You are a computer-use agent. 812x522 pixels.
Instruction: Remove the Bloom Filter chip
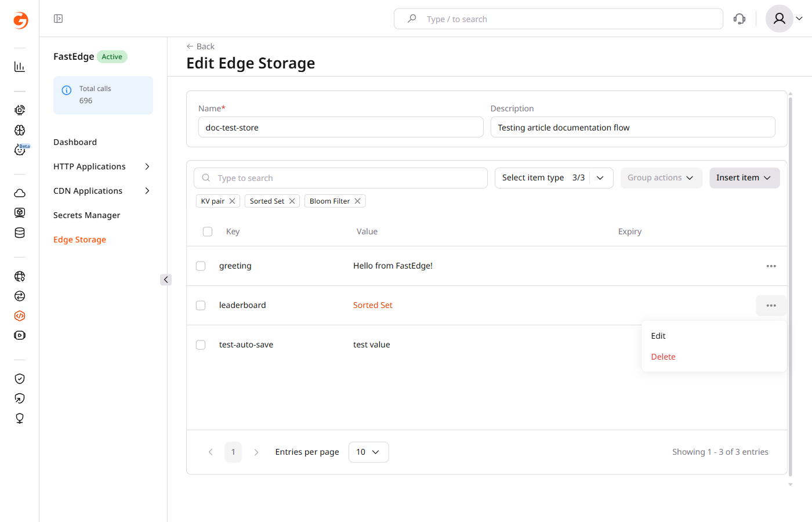click(357, 201)
